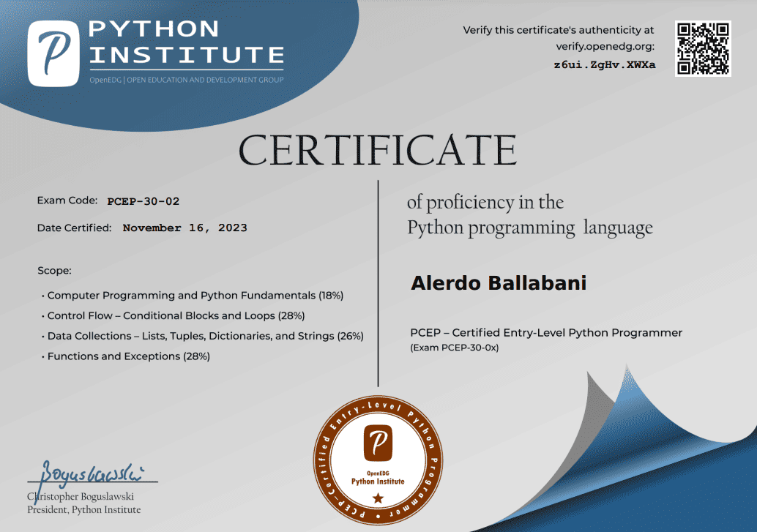Click the PYTHON INSTITUTE wordmark text
Screen dimensions: 757x532
point(186,42)
